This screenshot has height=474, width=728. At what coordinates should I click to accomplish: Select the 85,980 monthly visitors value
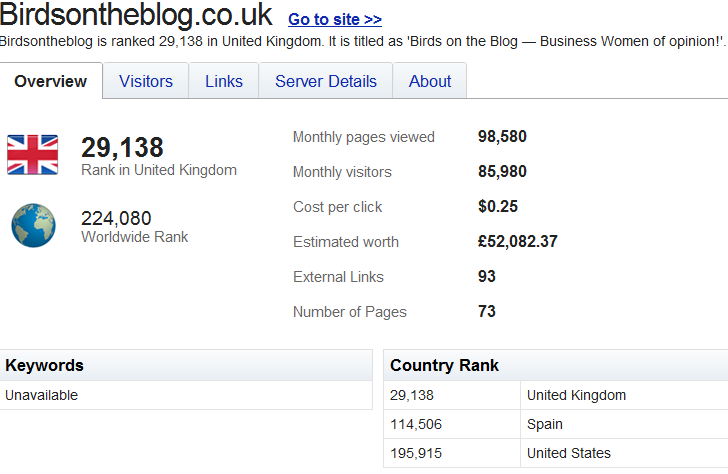(502, 171)
